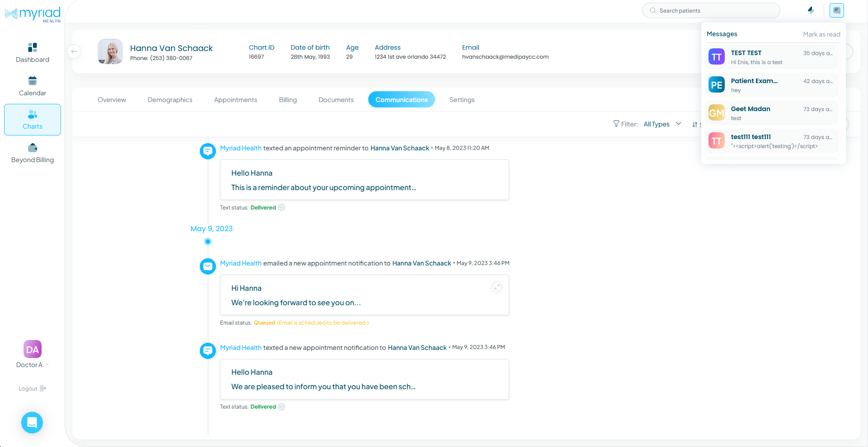Open the Dashboard from the sidebar
868x447 pixels.
coord(32,52)
